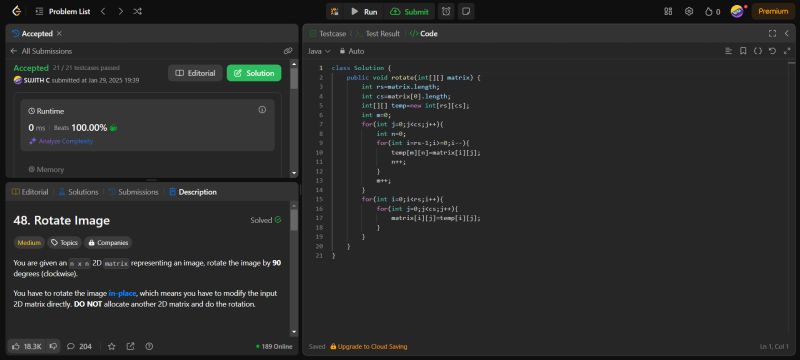Click Upgrade to Cloud Saving link
Screen dimensions: 800x360
[368, 347]
